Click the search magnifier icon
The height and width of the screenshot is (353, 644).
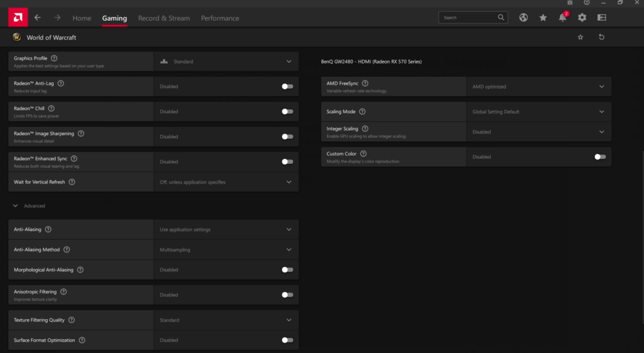pos(501,17)
